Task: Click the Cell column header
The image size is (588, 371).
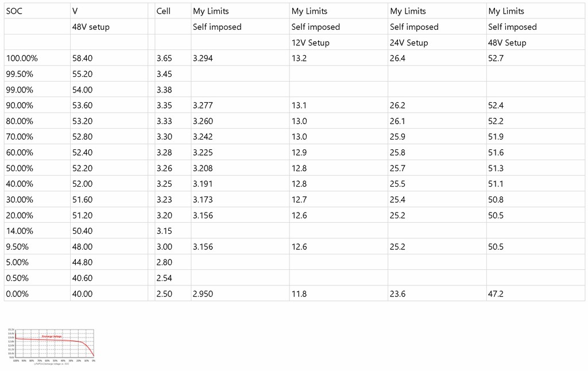Action: point(173,11)
